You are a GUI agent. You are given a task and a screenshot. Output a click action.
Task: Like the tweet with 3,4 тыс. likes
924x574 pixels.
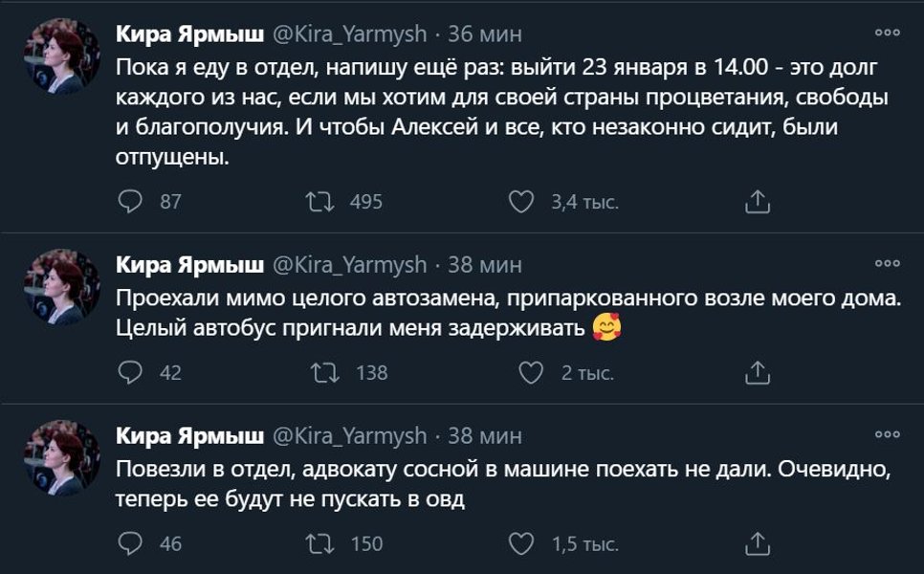pyautogui.click(x=521, y=200)
